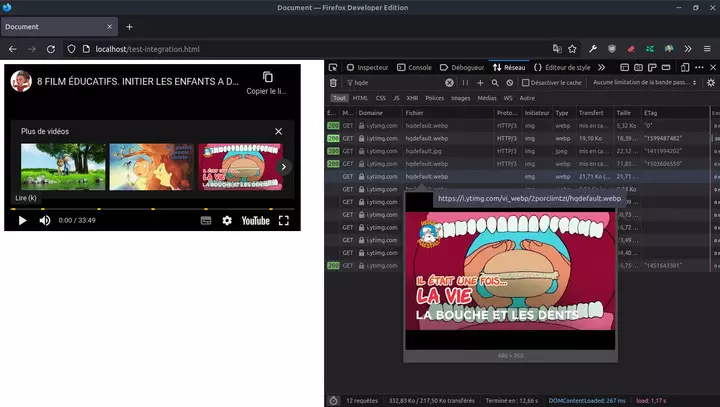Clear network requests with the trash icon
This screenshot has height=407, width=720.
pos(333,83)
